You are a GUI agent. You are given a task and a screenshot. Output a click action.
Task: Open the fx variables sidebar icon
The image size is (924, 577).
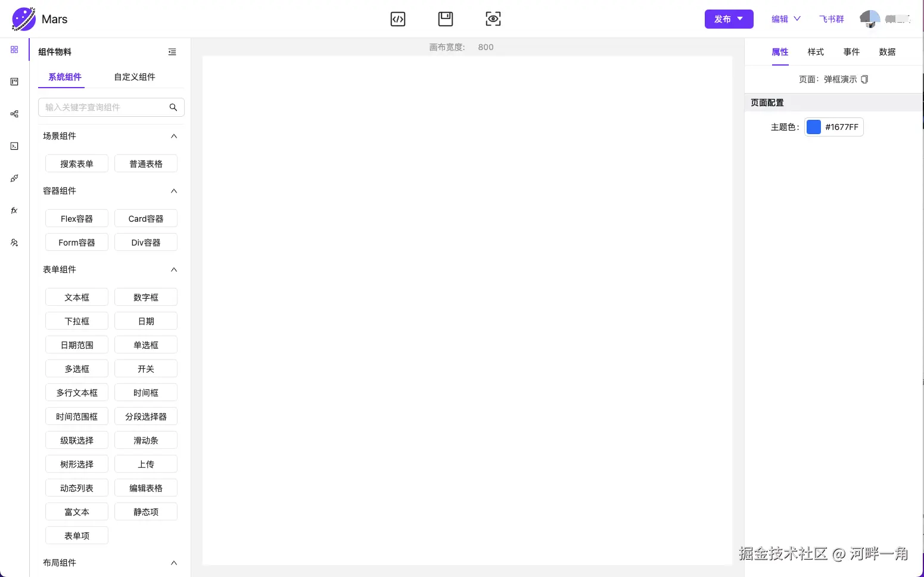(x=14, y=210)
